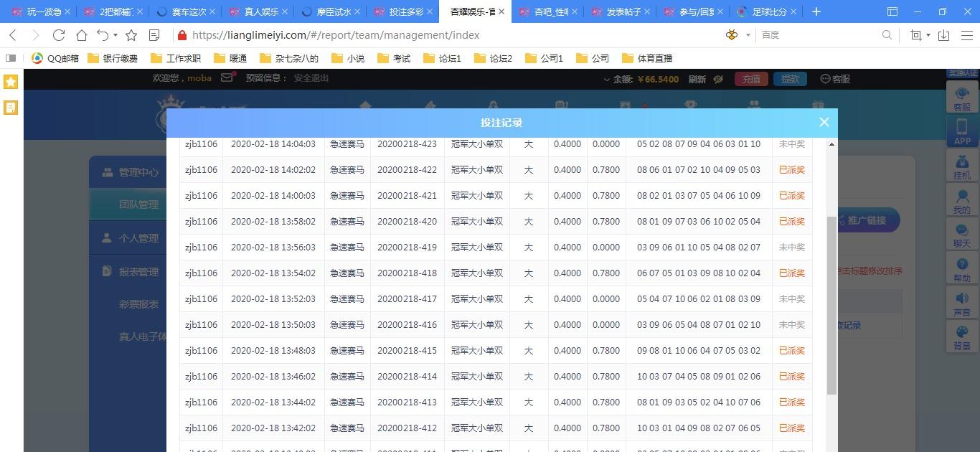Expand screenshot tool dropdown arrow
980x452 pixels.
(928, 35)
